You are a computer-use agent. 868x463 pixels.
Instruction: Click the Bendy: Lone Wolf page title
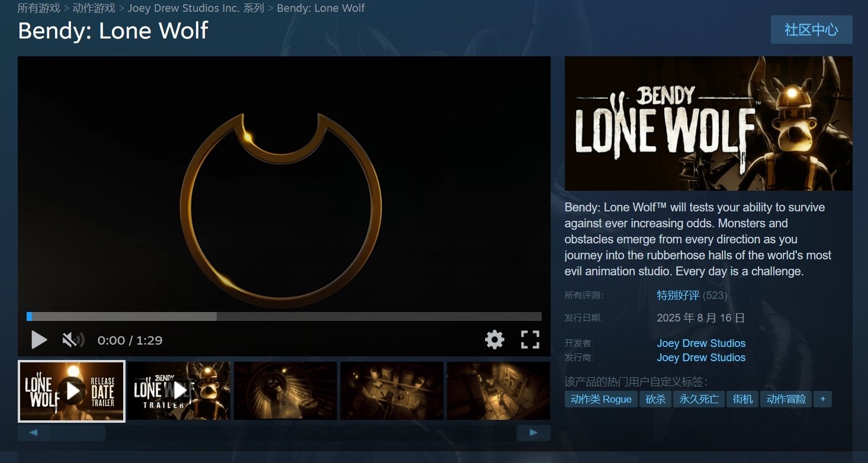[113, 31]
